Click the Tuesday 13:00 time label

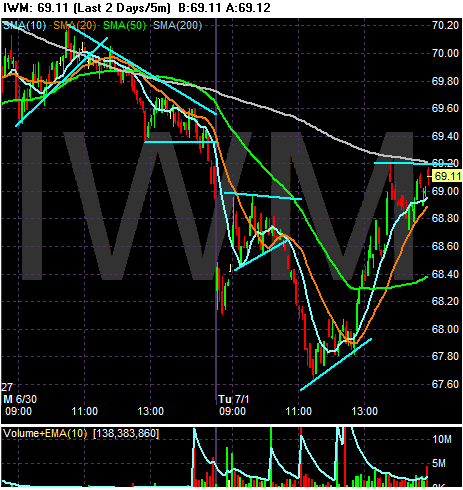[365, 411]
